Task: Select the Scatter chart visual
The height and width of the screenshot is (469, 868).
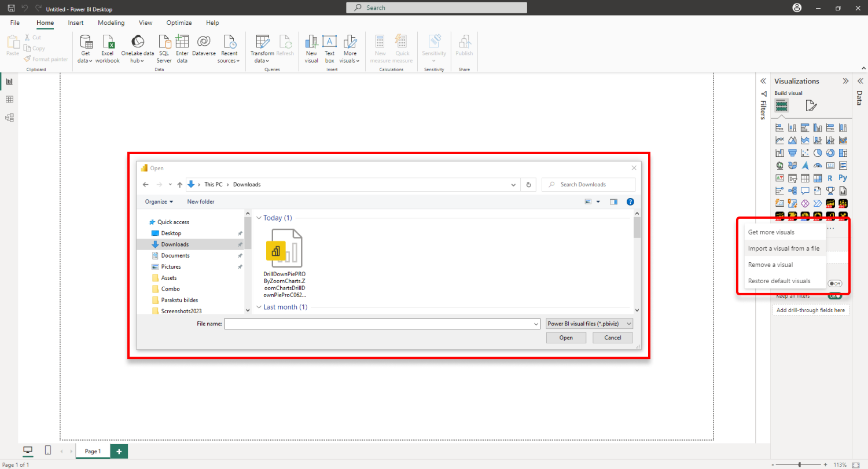Action: 805,153
